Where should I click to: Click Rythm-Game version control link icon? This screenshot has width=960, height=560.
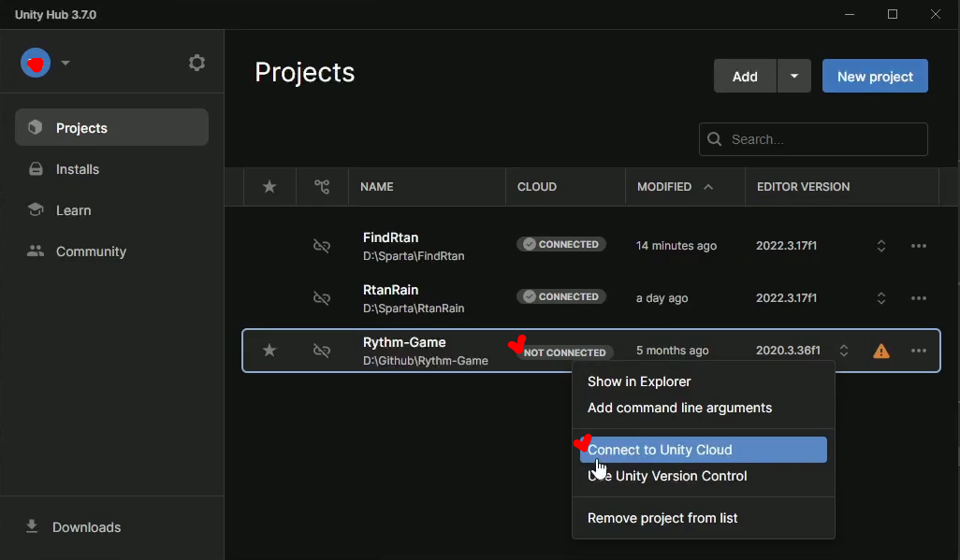click(x=322, y=351)
